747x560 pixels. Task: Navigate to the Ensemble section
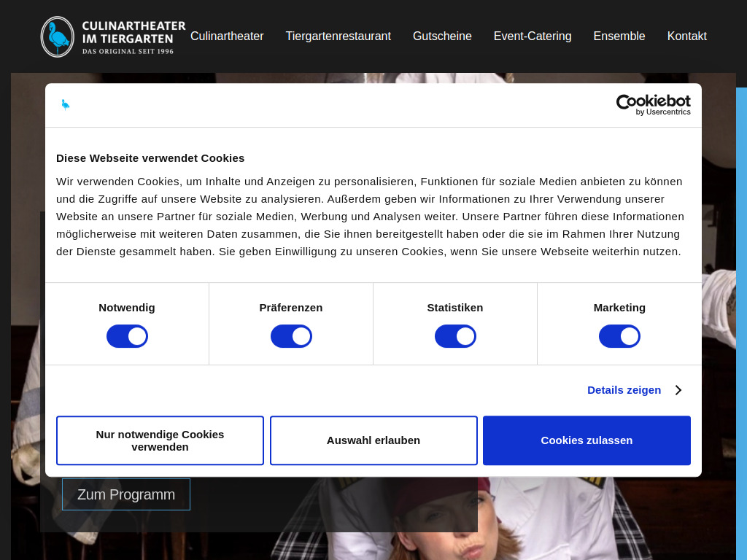click(619, 36)
